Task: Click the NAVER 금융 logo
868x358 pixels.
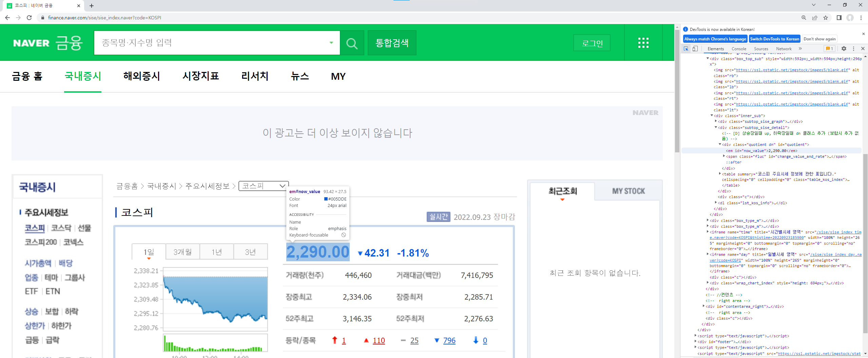Action: [48, 43]
